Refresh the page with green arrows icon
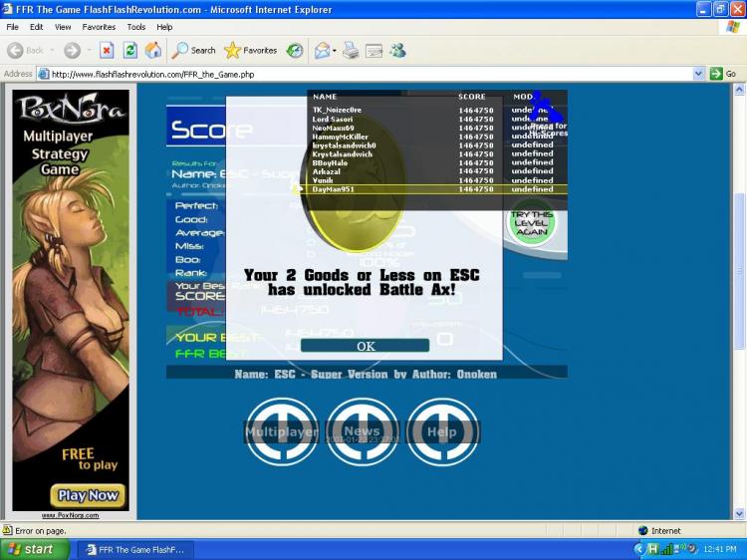The height and width of the screenshot is (560, 747). (130, 50)
